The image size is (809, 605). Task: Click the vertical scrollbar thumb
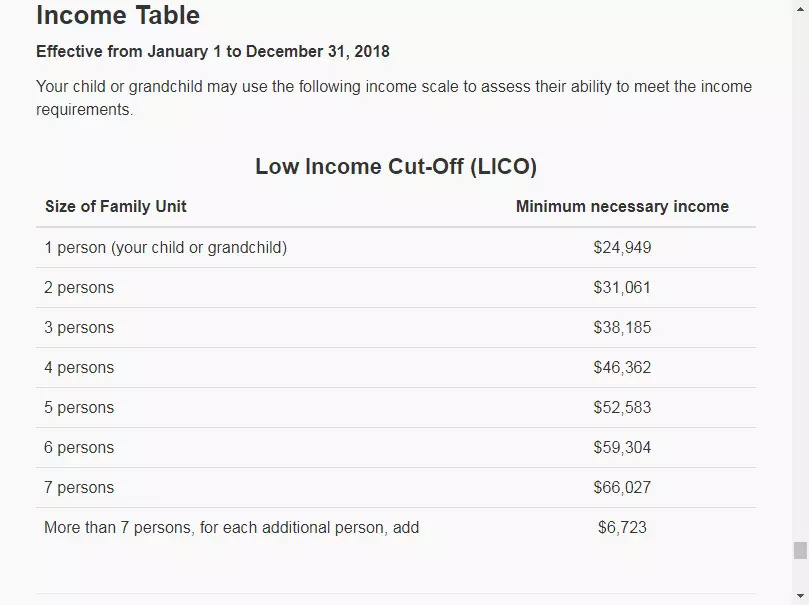800,551
